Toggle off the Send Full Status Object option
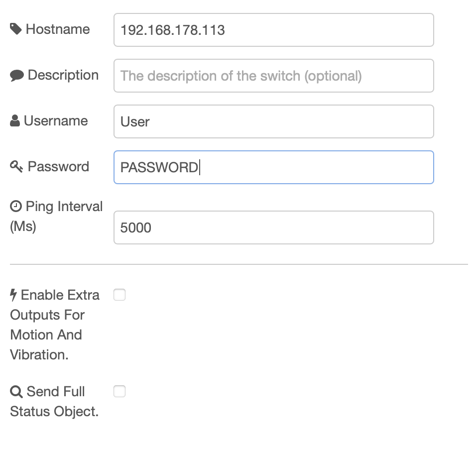The image size is (476, 451). (119, 391)
